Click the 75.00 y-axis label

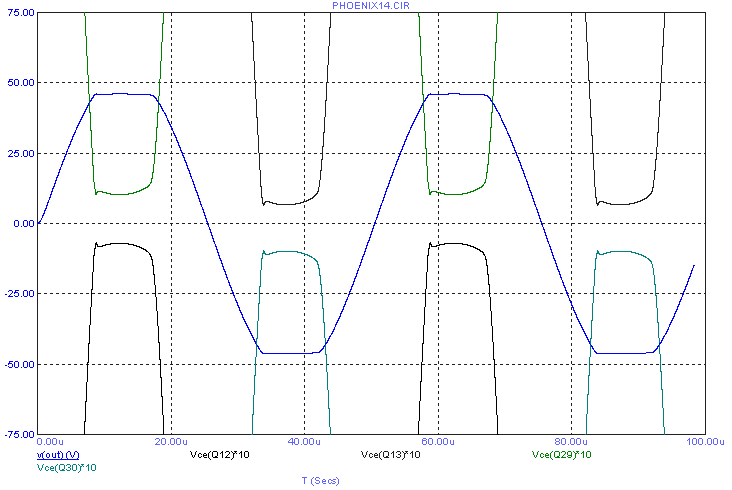[21, 13]
